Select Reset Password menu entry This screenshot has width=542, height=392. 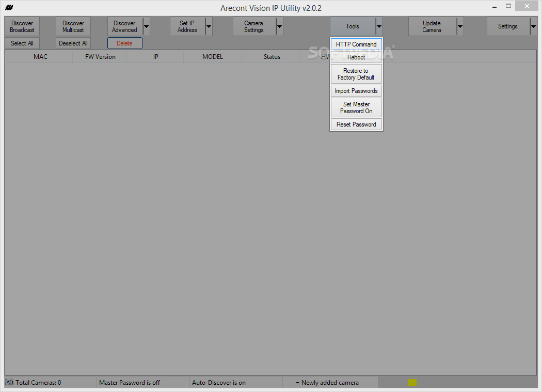tap(356, 124)
